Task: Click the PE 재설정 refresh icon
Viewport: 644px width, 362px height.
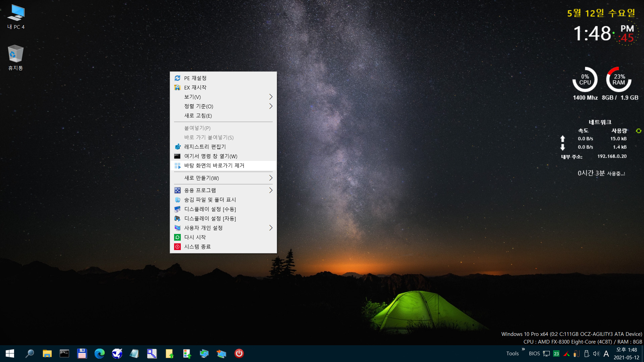Action: coord(177,78)
